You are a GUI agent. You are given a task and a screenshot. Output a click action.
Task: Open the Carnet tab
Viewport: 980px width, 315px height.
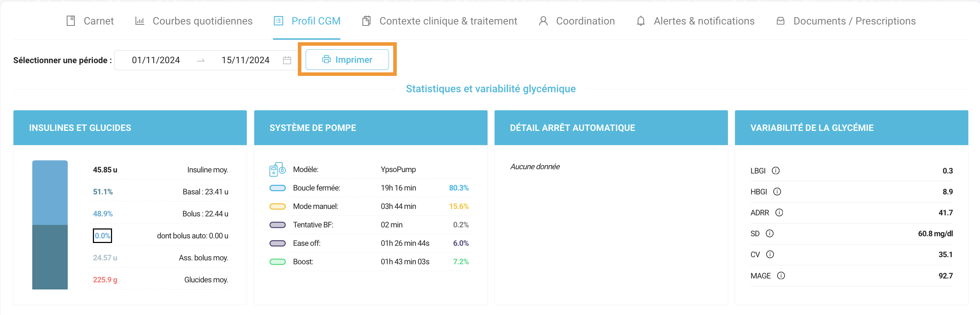90,21
